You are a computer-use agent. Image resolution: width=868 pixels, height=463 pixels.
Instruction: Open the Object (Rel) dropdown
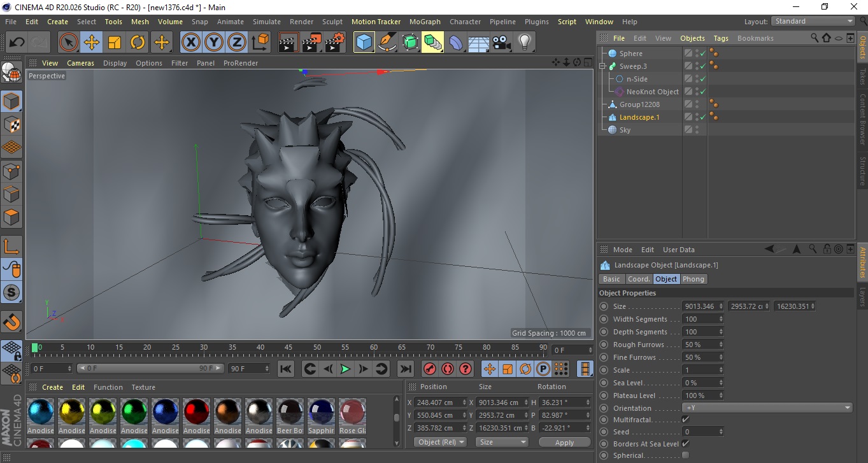point(440,442)
